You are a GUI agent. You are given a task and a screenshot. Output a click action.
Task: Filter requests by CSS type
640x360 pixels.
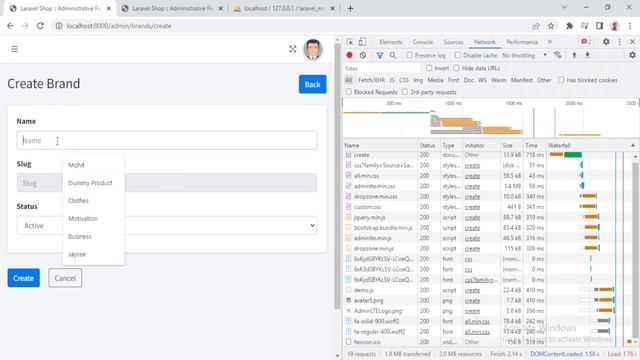tap(404, 80)
